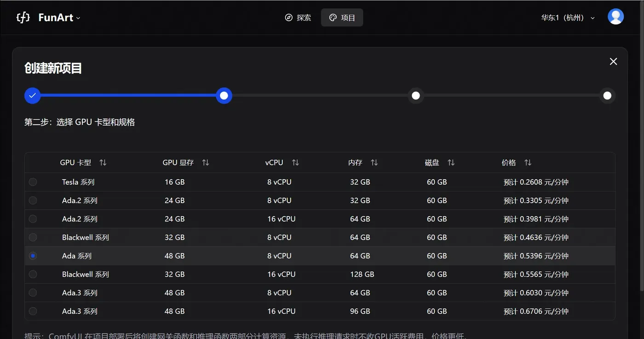
Task: Open the 探索 tab
Action: point(298,18)
